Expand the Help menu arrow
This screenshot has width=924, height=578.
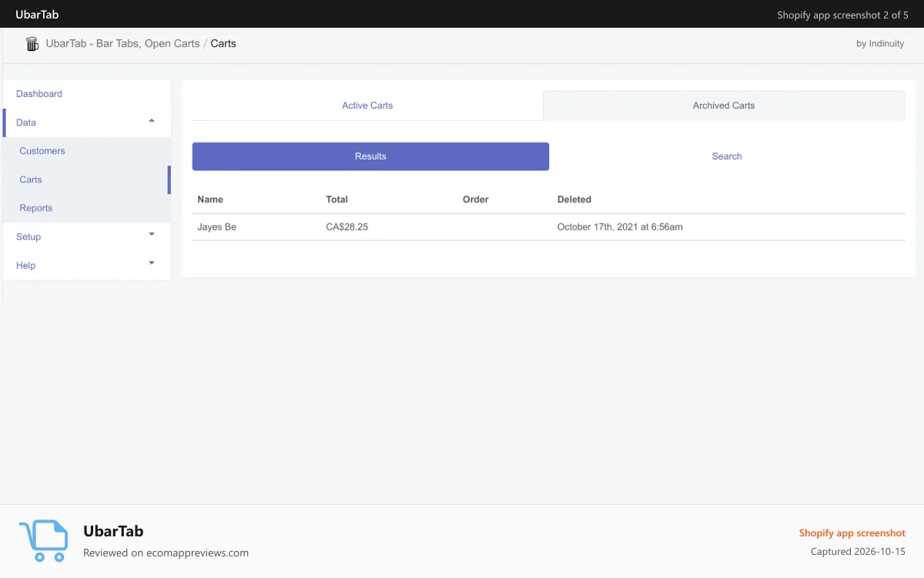point(152,263)
